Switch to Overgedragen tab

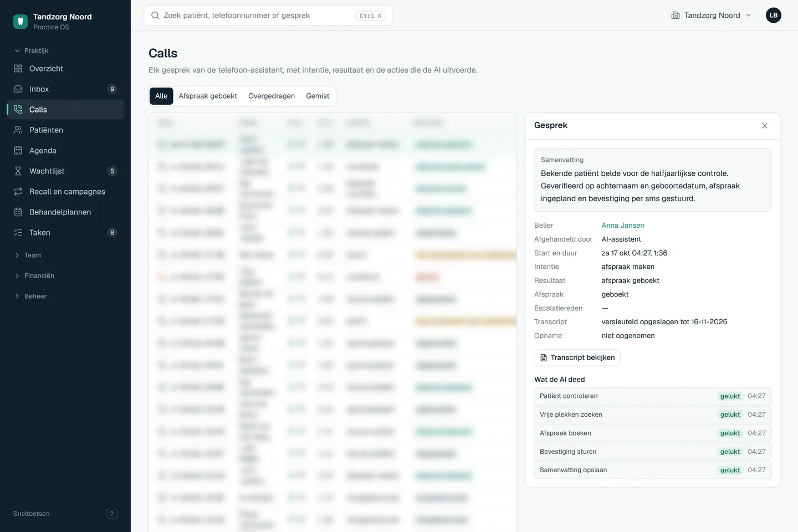point(272,96)
